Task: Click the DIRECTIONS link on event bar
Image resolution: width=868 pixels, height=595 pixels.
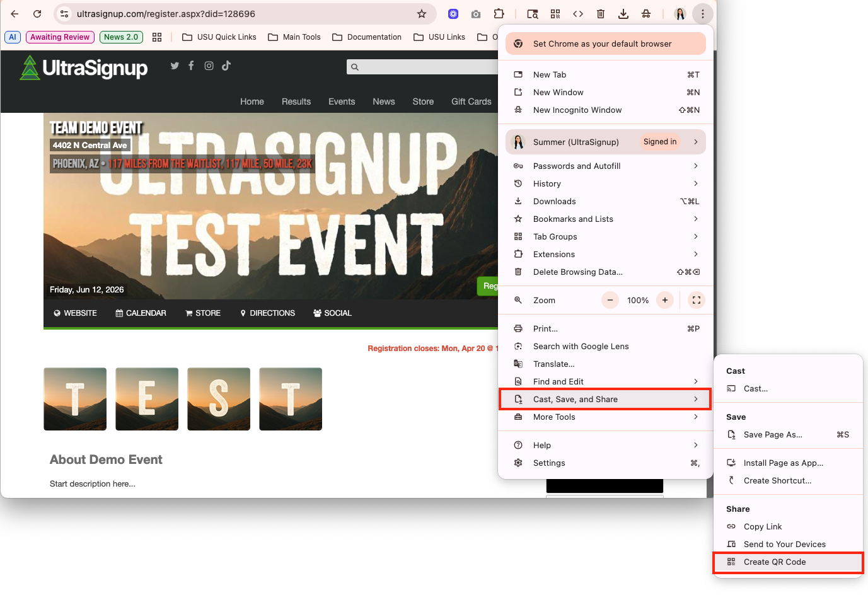Action: click(x=267, y=313)
